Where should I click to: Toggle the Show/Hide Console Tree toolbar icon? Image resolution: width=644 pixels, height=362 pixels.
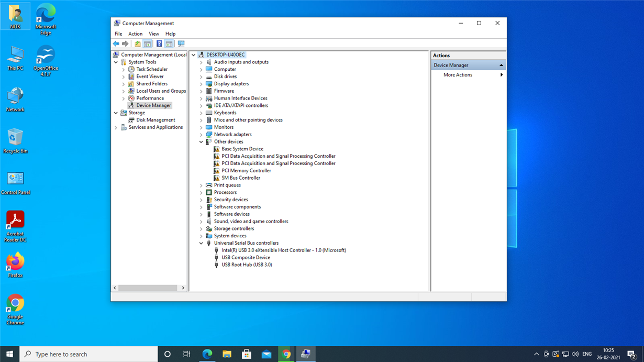(148, 44)
